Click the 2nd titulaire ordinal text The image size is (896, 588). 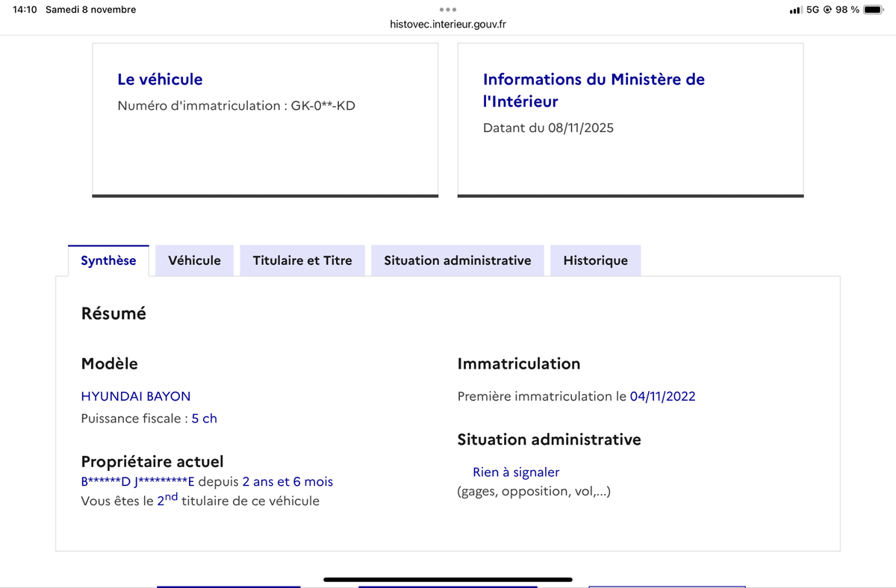tap(168, 499)
